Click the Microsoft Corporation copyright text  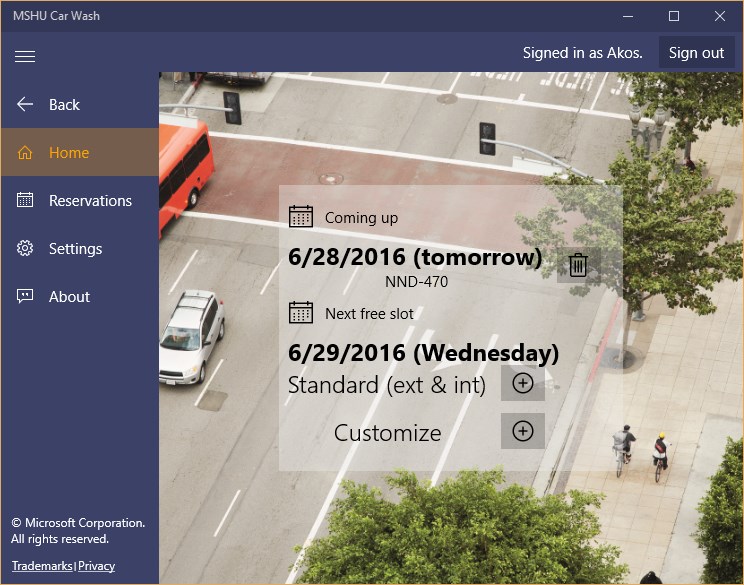(78, 530)
